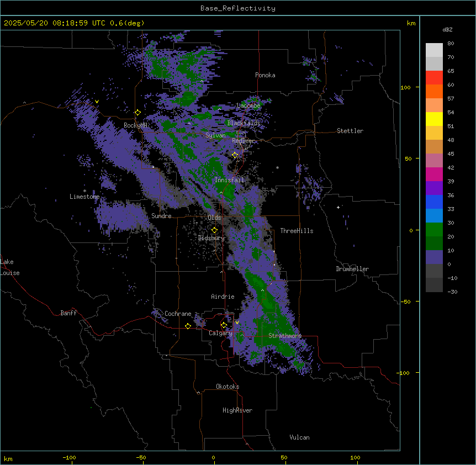Image resolution: width=476 pixels, height=465 pixels.
Task: Select the white asterisk above Limestone
Action: (x=84, y=191)
